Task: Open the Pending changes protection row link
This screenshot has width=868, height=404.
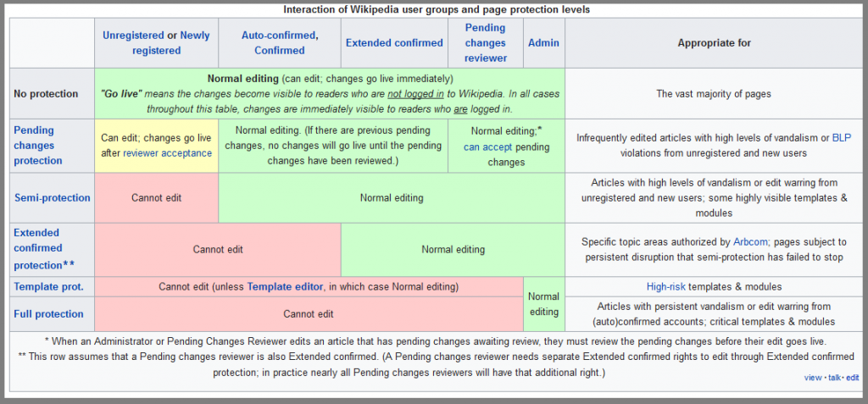Action: click(x=38, y=145)
